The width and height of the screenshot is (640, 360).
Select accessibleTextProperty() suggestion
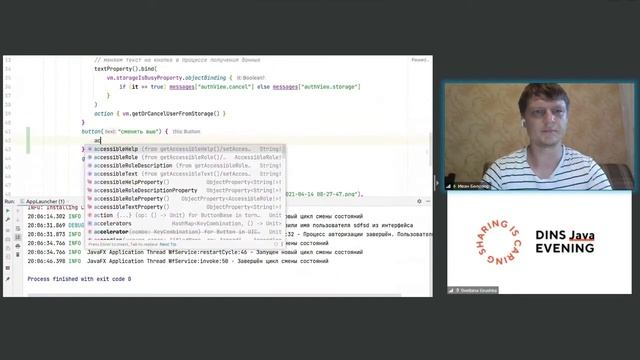185,207
